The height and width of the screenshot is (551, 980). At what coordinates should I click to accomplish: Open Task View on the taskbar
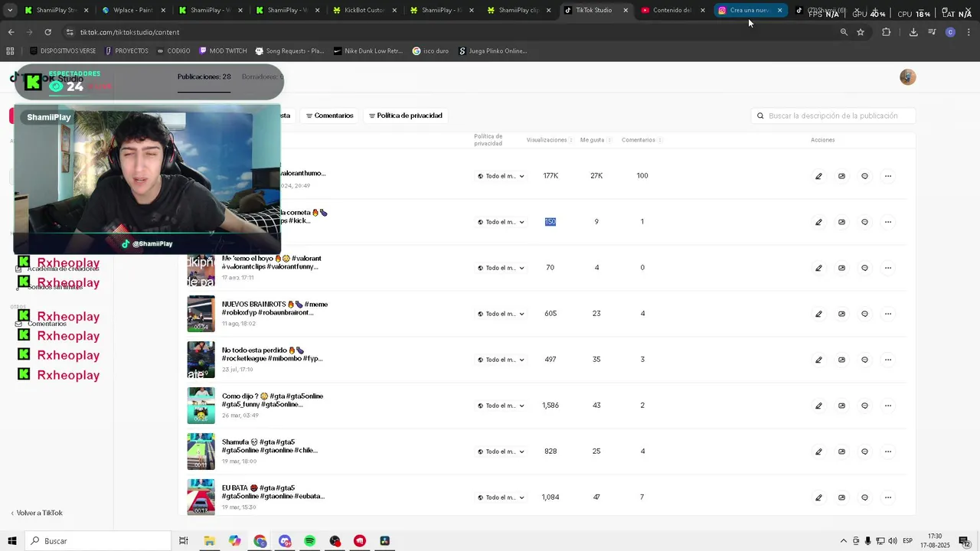click(x=184, y=541)
